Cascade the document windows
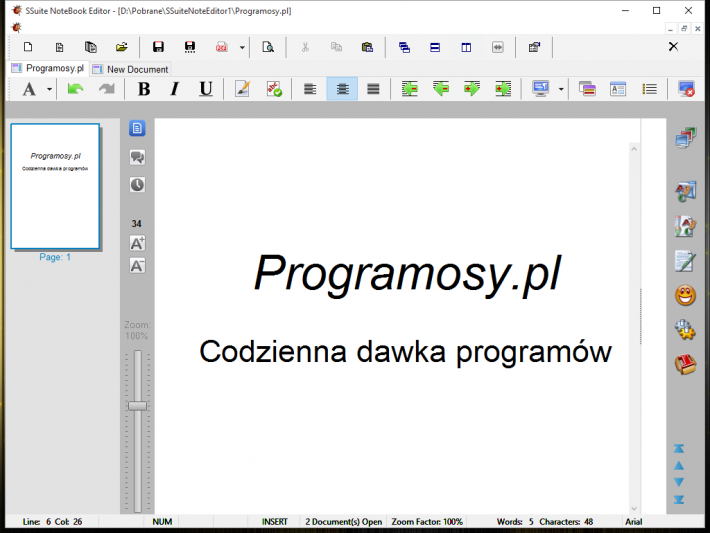 tap(404, 47)
